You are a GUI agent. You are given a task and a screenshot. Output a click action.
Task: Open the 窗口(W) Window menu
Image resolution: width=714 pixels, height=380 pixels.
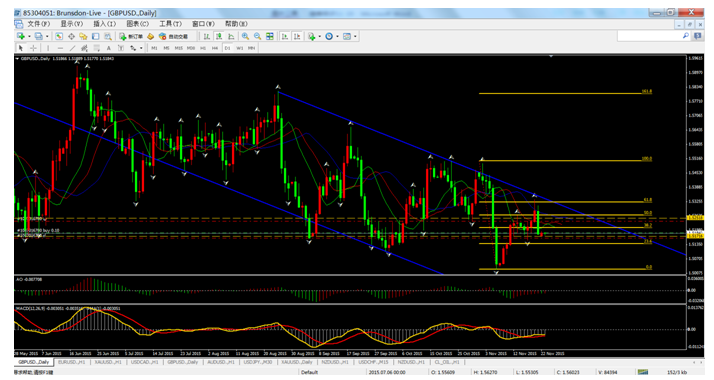click(203, 24)
